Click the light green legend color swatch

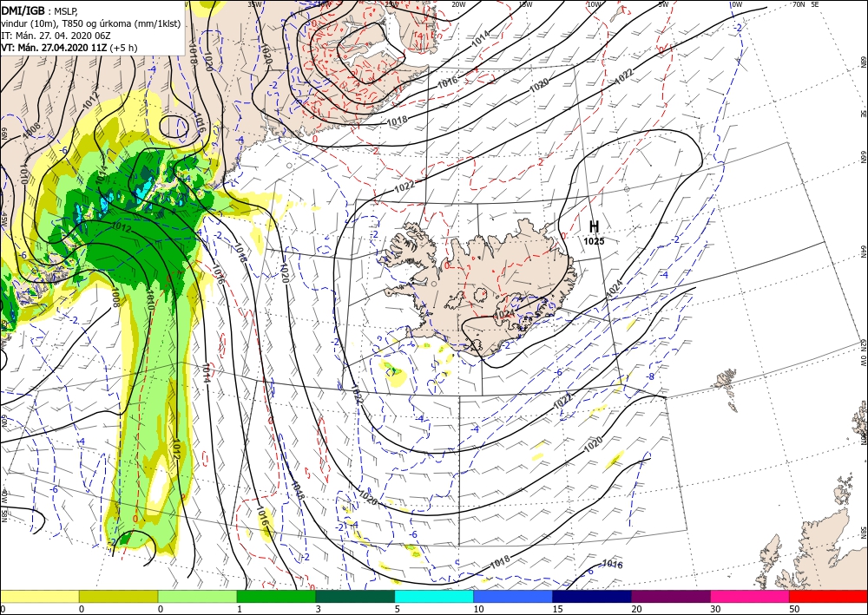tap(197, 596)
